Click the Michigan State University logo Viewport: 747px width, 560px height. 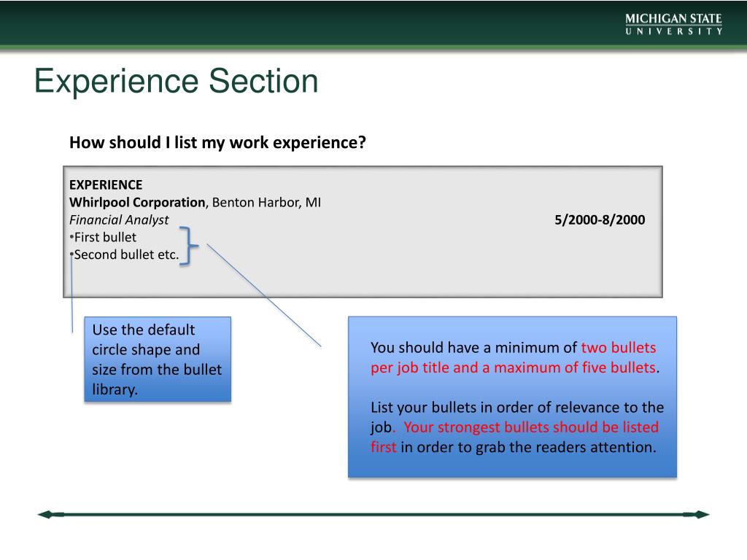coord(673,24)
